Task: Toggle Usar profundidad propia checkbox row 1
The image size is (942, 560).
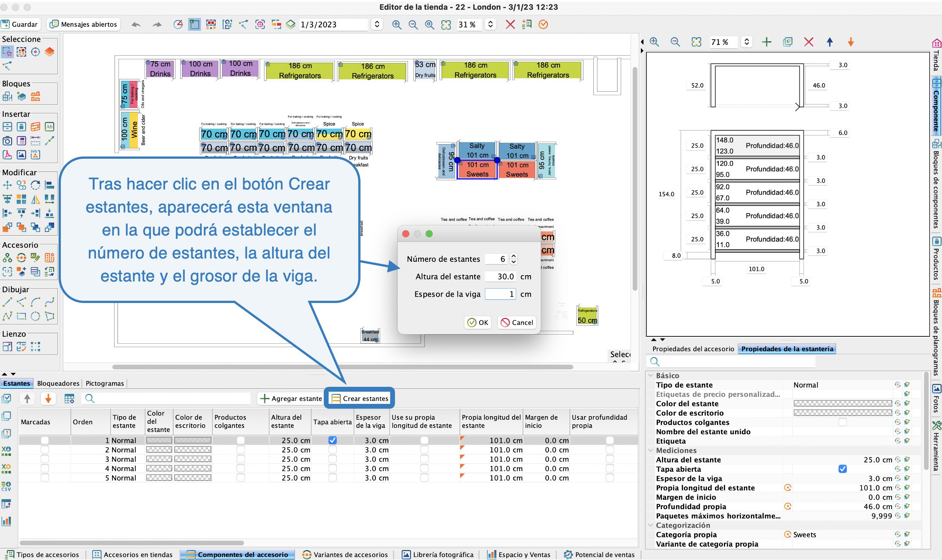Action: (610, 440)
